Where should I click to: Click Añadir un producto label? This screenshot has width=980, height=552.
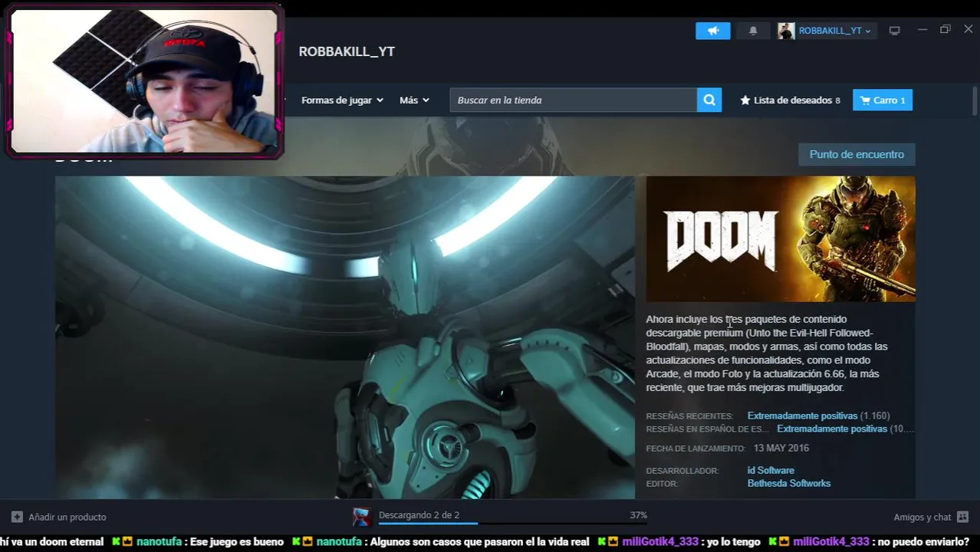click(x=67, y=517)
